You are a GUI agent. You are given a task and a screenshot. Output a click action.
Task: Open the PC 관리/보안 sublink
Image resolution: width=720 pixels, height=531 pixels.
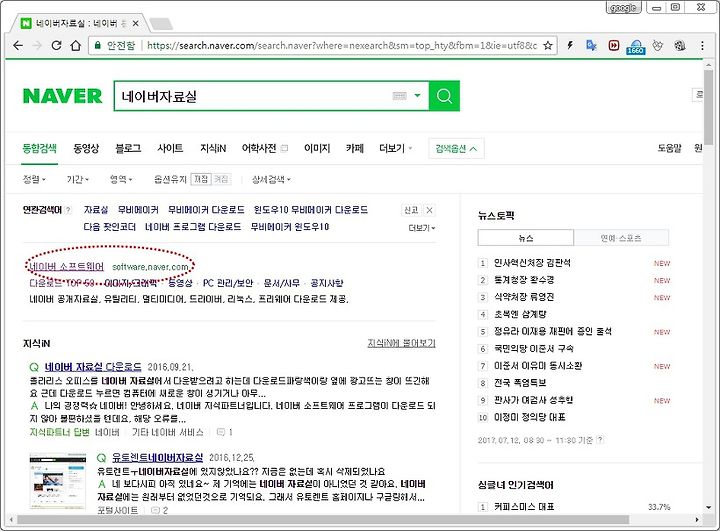point(228,283)
